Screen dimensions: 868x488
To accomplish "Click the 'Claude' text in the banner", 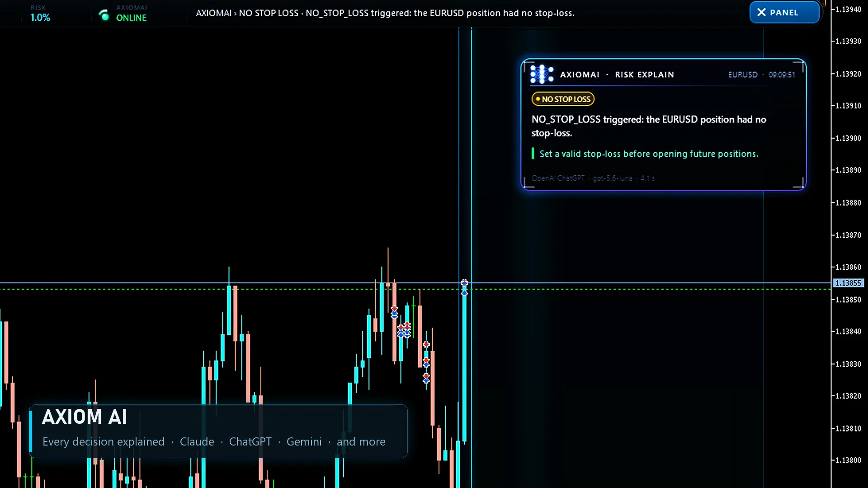I will coord(197,441).
